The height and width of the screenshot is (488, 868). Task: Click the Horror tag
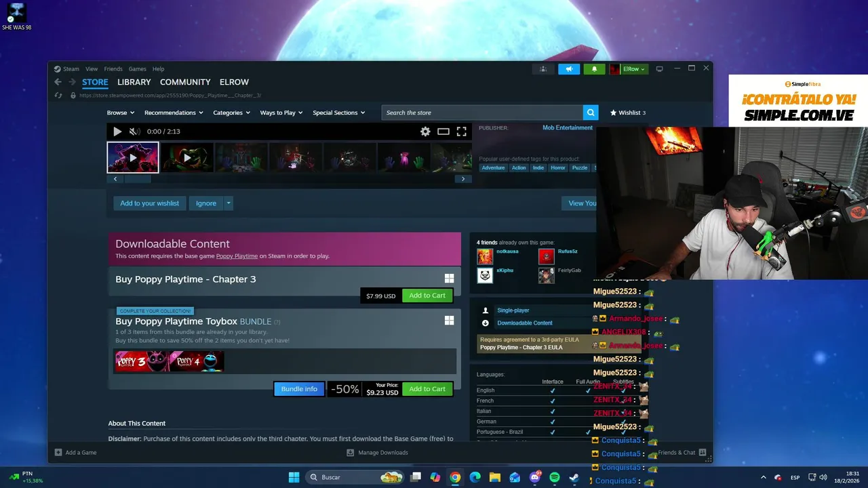pyautogui.click(x=558, y=167)
